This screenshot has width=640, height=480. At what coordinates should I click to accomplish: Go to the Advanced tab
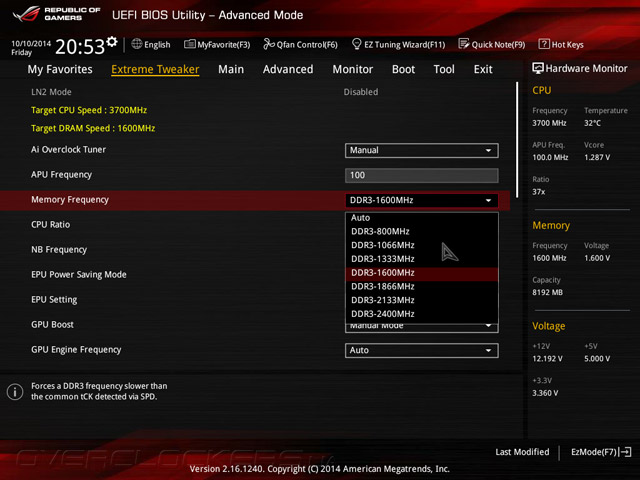pos(288,69)
